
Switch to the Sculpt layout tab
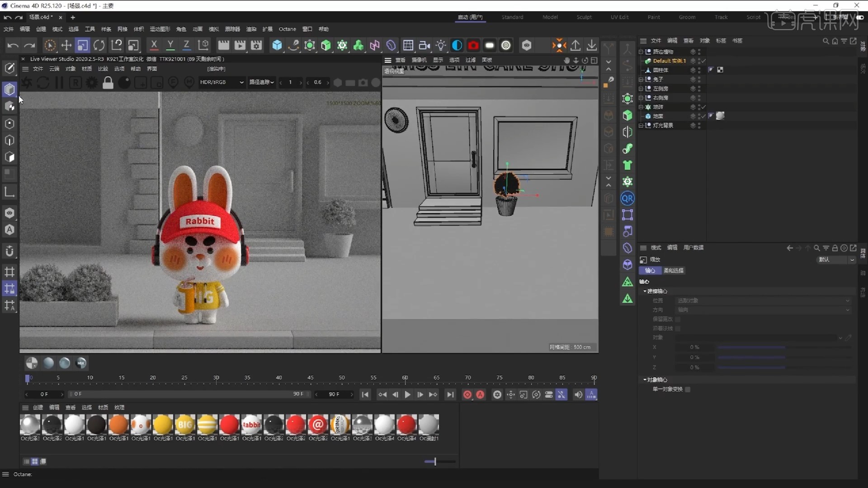pyautogui.click(x=584, y=17)
